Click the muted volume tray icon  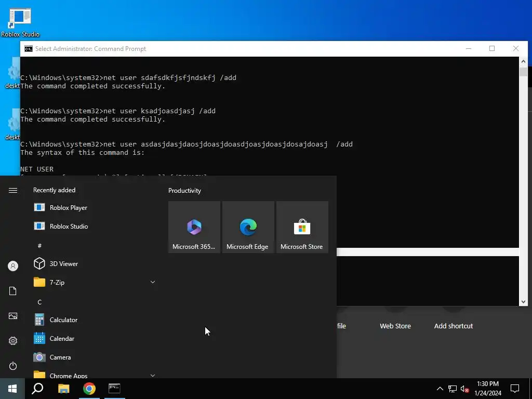465,389
